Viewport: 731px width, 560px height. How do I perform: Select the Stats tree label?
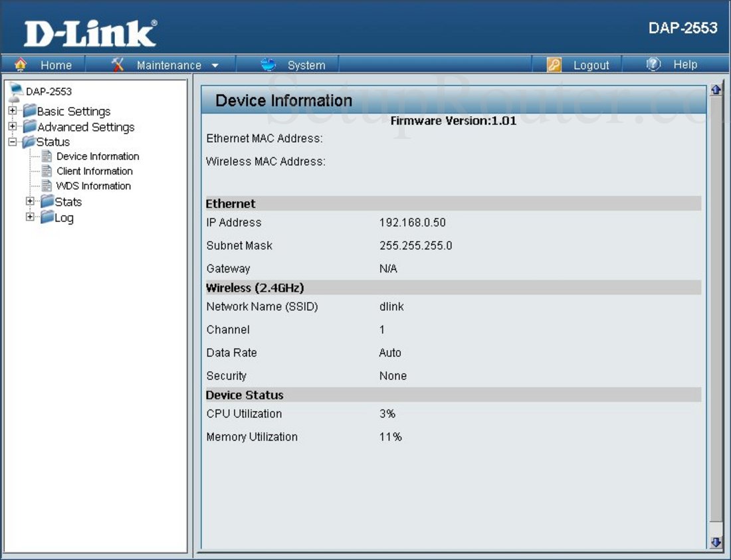click(x=68, y=202)
